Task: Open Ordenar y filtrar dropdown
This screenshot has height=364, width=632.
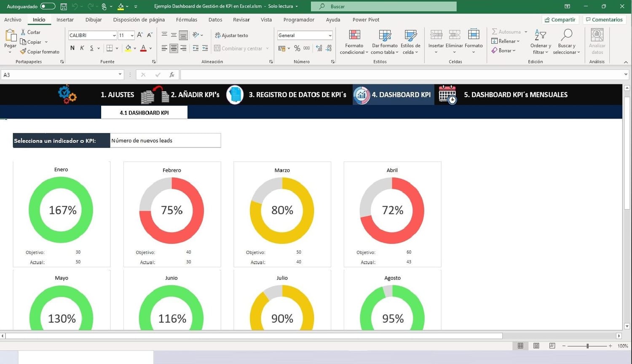Action: tap(541, 42)
